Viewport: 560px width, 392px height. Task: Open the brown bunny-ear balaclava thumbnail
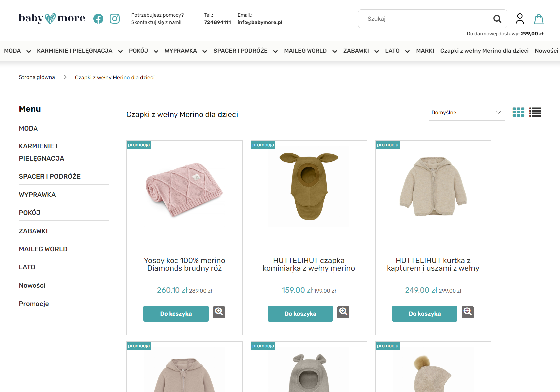309,186
